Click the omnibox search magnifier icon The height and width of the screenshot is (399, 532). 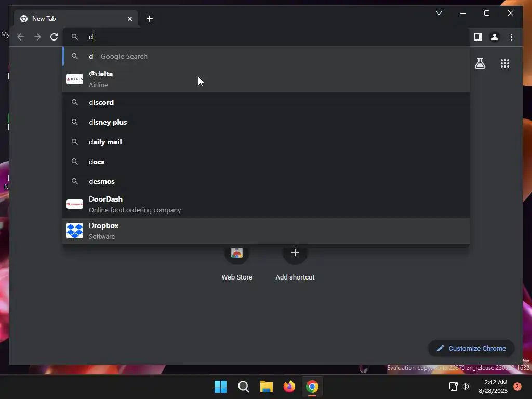75,37
